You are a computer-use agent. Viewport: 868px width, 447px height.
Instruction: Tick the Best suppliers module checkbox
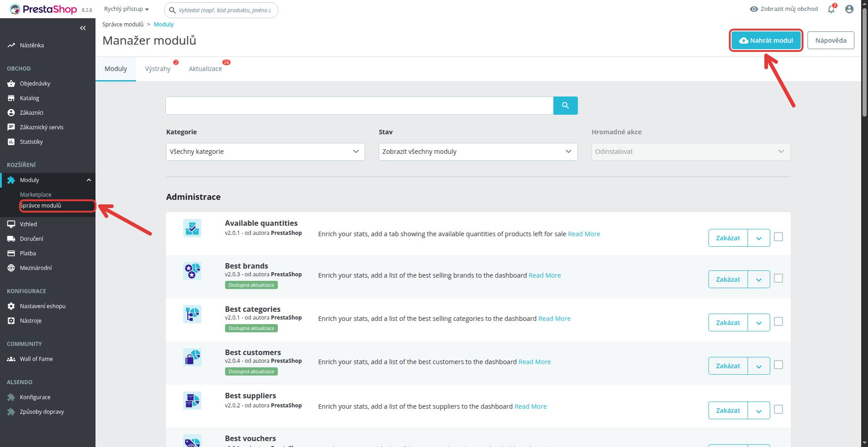[x=778, y=409]
